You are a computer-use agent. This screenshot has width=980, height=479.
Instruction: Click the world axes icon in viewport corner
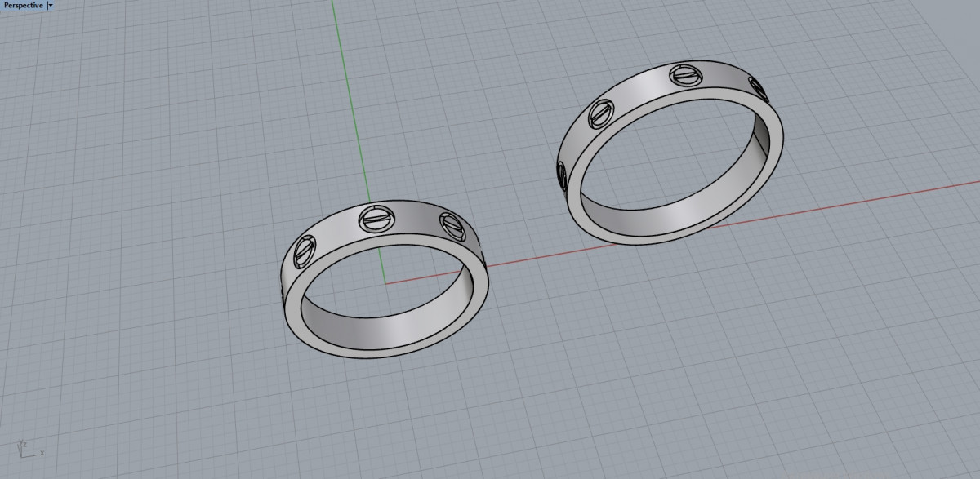pos(30,448)
